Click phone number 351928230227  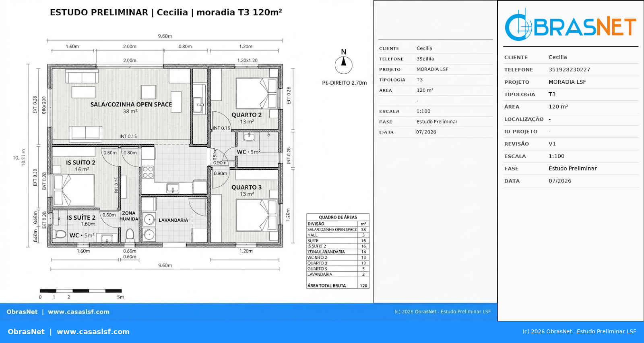pos(570,70)
